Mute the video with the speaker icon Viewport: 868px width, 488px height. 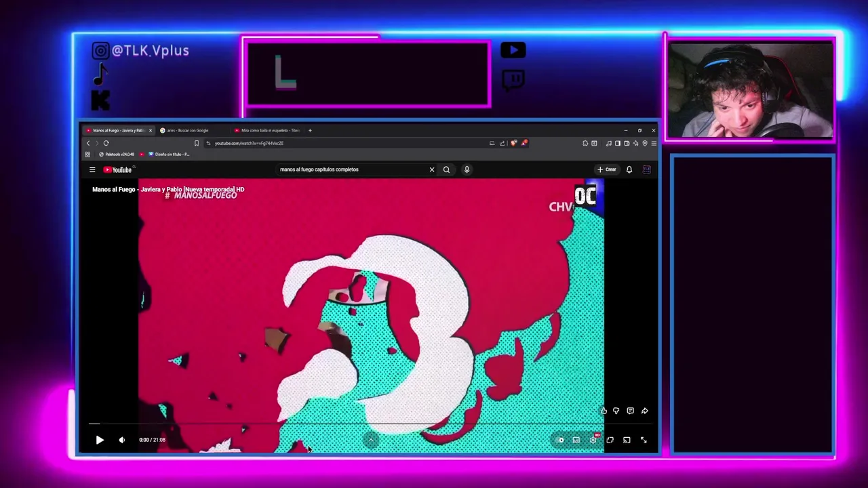tap(122, 440)
